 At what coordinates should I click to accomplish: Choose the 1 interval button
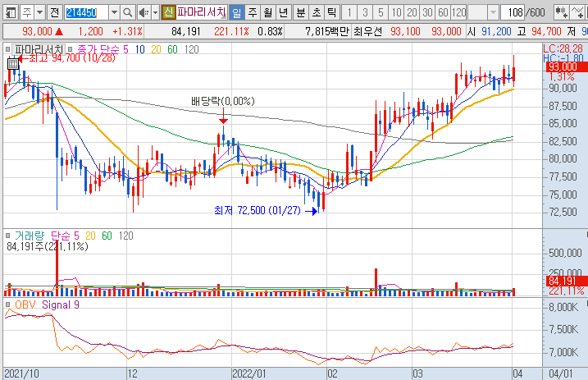click(349, 13)
